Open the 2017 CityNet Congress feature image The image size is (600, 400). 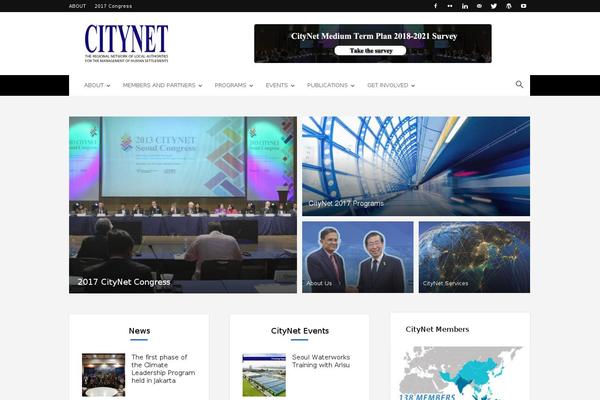pos(183,205)
